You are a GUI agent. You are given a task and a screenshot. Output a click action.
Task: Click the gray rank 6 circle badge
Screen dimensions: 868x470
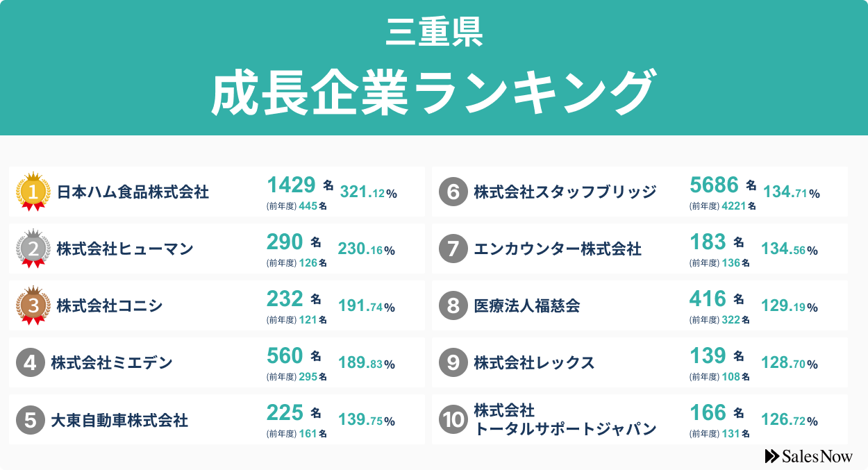(453, 192)
